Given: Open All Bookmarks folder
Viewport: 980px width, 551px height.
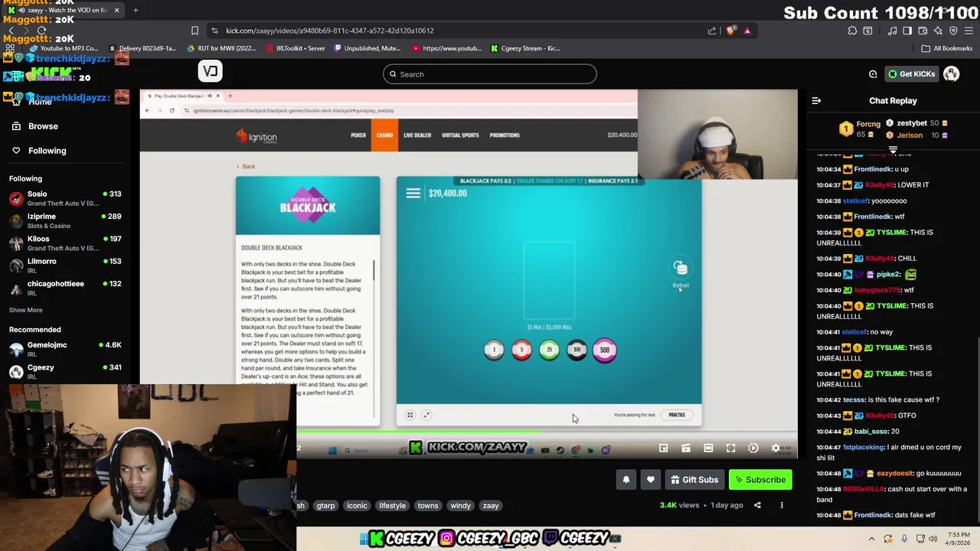Looking at the screenshot, I should point(947,48).
